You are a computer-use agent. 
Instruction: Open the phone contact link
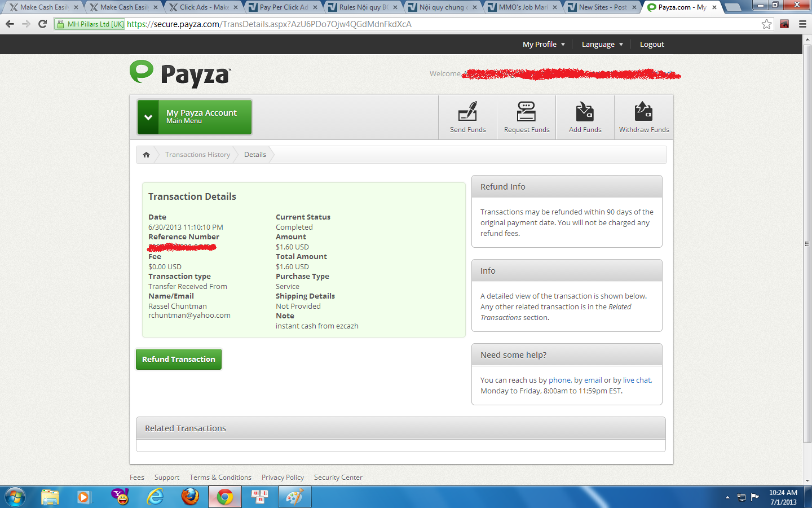pyautogui.click(x=559, y=380)
